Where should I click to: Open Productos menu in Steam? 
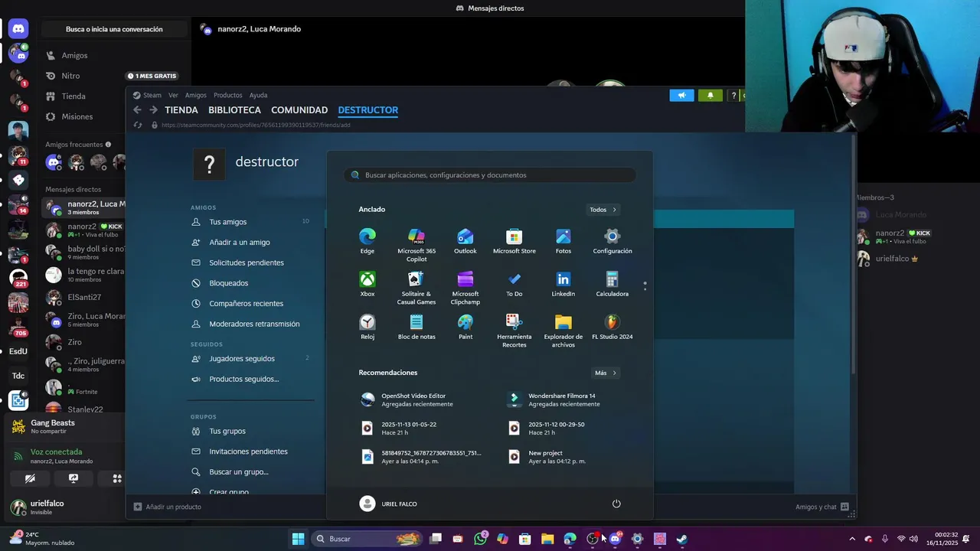[228, 96]
